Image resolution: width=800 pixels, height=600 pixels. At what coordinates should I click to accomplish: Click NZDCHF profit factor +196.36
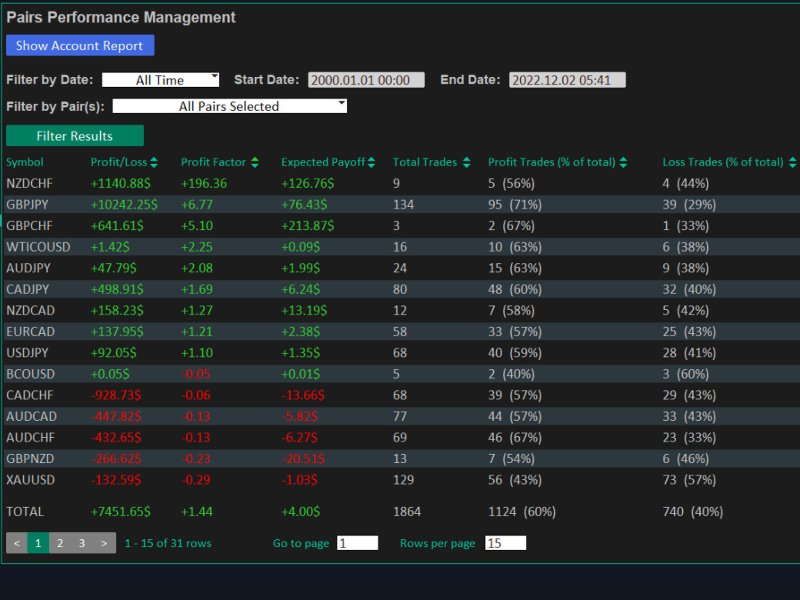point(204,183)
